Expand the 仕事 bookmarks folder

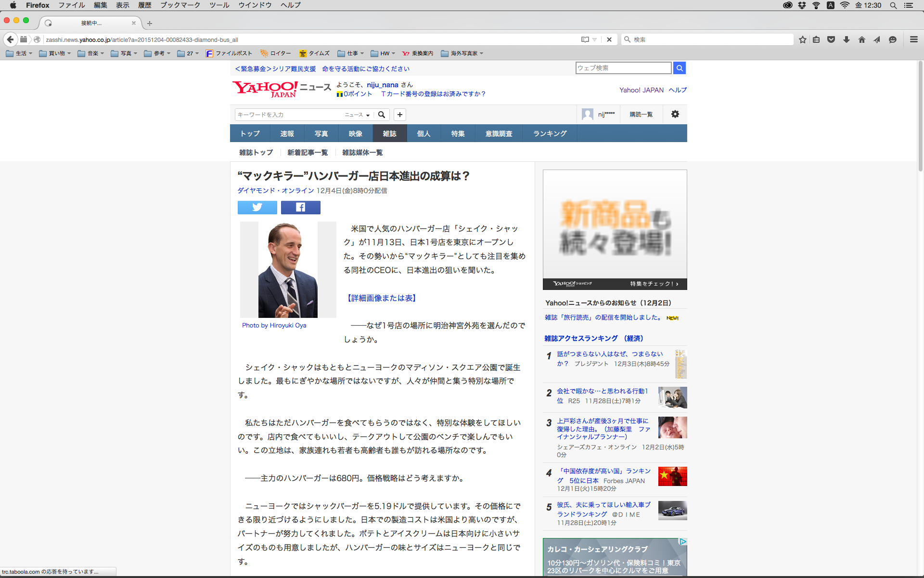351,53
